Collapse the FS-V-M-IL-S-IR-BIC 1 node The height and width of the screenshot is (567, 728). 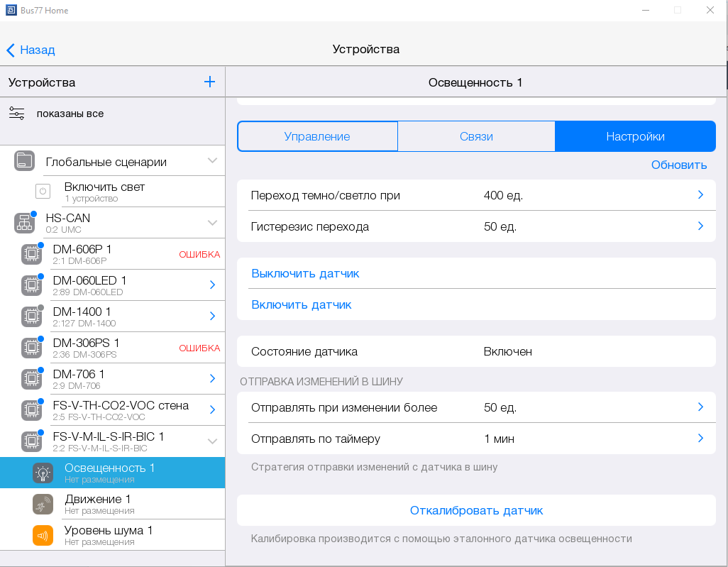click(x=212, y=441)
